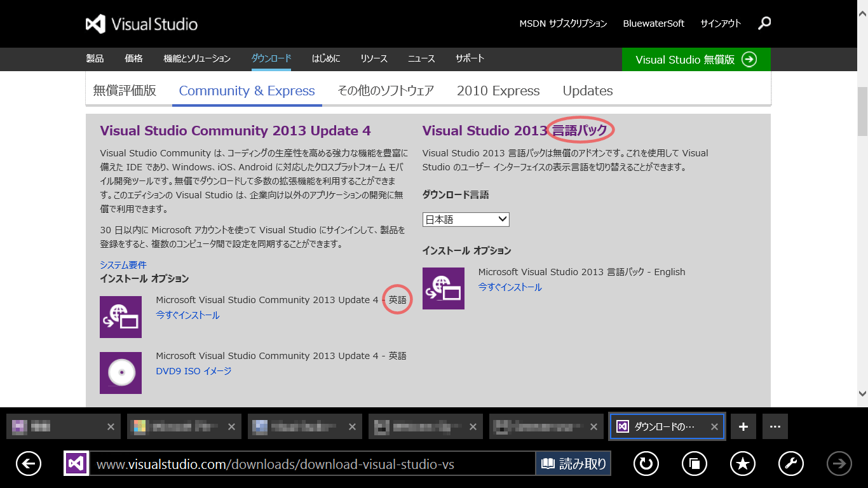Switch to the 無償評価版 tab
This screenshot has height=488, width=868.
click(x=125, y=91)
